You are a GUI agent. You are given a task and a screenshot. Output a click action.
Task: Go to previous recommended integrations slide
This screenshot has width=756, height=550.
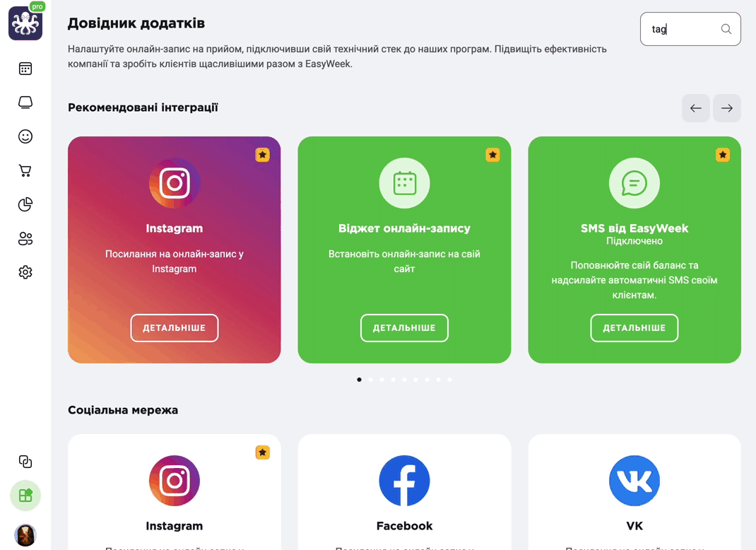coord(695,108)
